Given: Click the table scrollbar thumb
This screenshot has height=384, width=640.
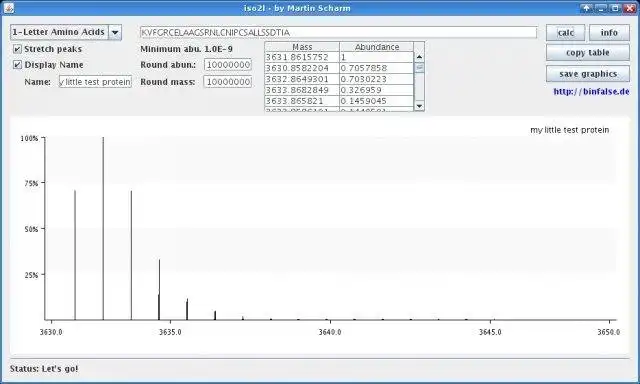Looking at the screenshot, I should pos(419,67).
